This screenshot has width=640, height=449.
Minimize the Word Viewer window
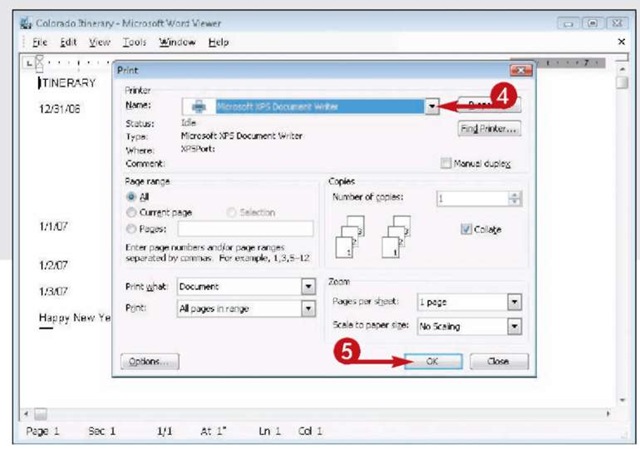568,23
